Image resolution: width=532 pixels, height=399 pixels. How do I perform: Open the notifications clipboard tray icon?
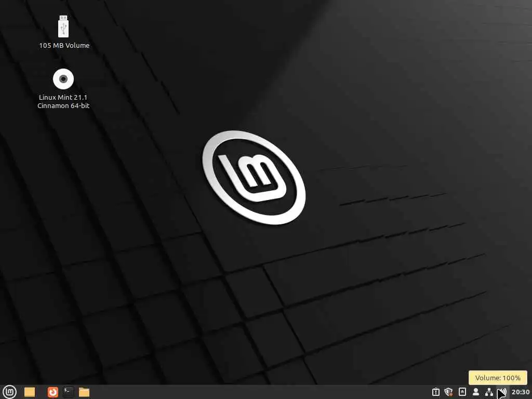pyautogui.click(x=436, y=392)
